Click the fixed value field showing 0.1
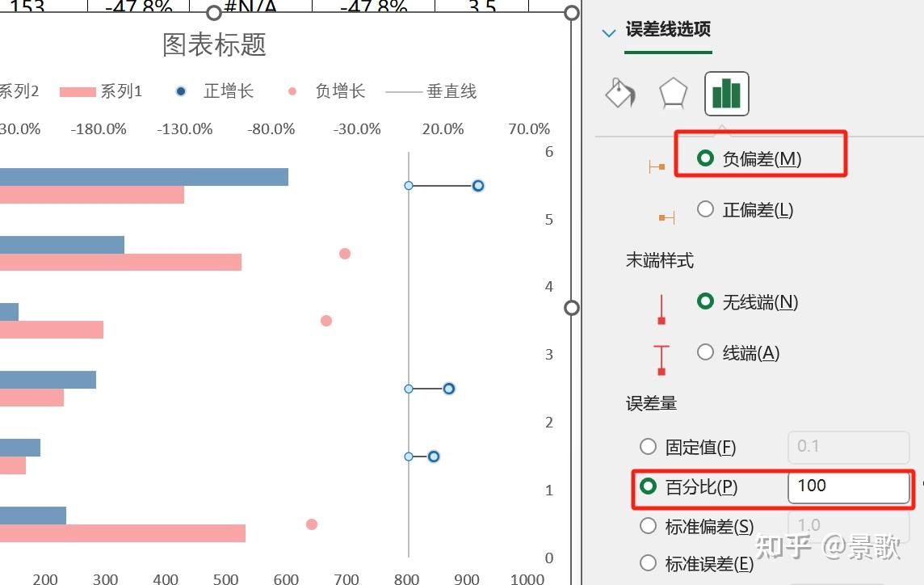Image resolution: width=924 pixels, height=585 pixels. point(849,446)
